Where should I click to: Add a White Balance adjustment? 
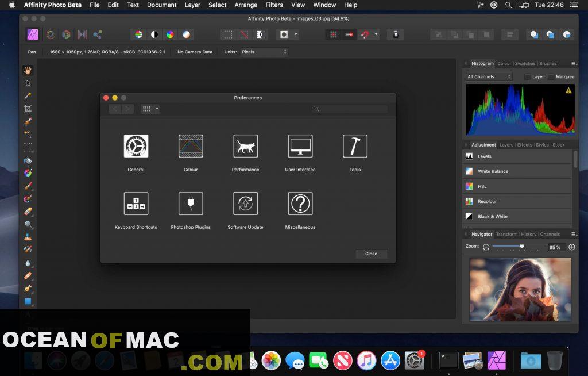tap(517, 171)
